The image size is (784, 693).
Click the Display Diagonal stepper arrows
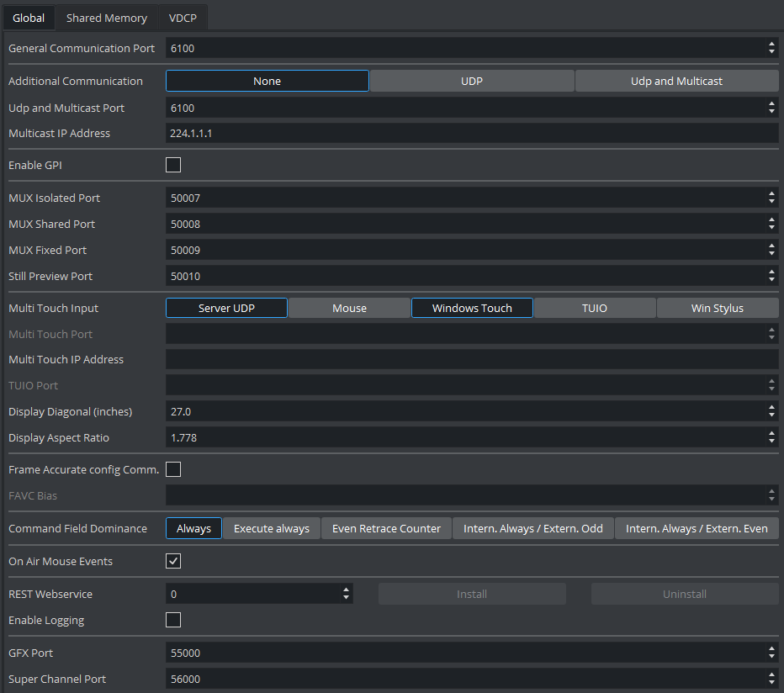[x=772, y=411]
